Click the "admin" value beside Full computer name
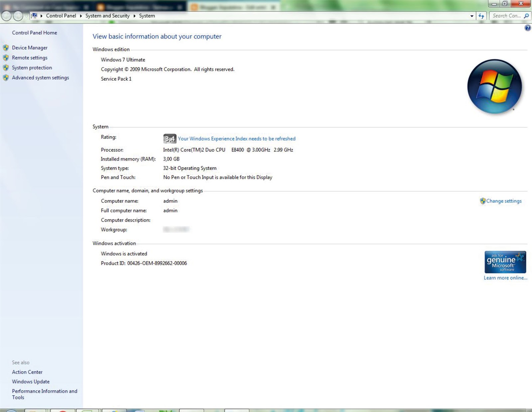Viewport: 532px width, 412px height. (170, 211)
